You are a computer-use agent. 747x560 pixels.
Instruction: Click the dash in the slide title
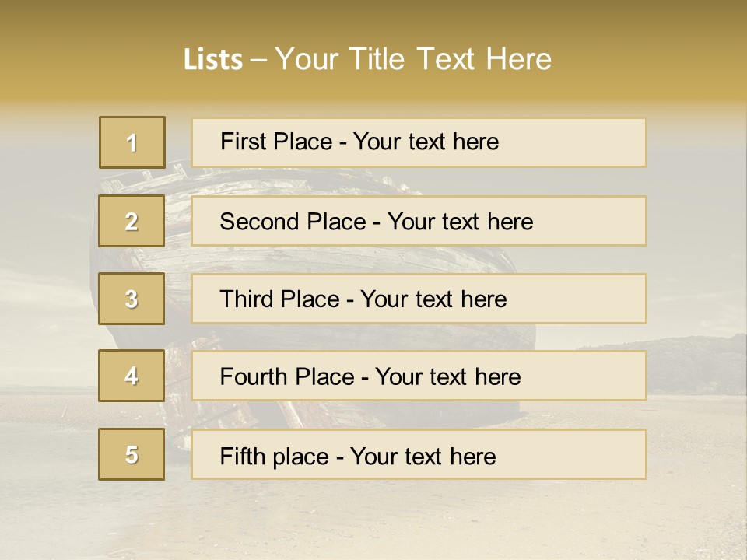(259, 60)
